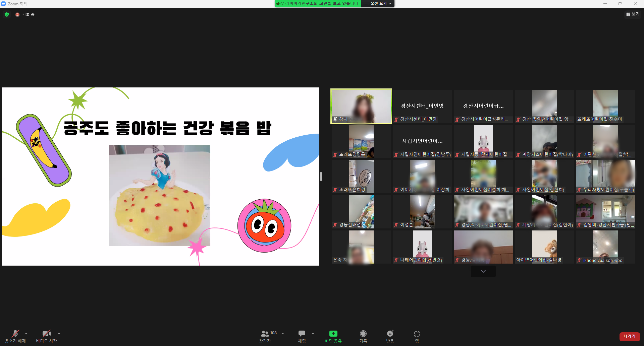Select 경동신배전 video tile
The width and height of the screenshot is (644, 346).
[361, 212]
